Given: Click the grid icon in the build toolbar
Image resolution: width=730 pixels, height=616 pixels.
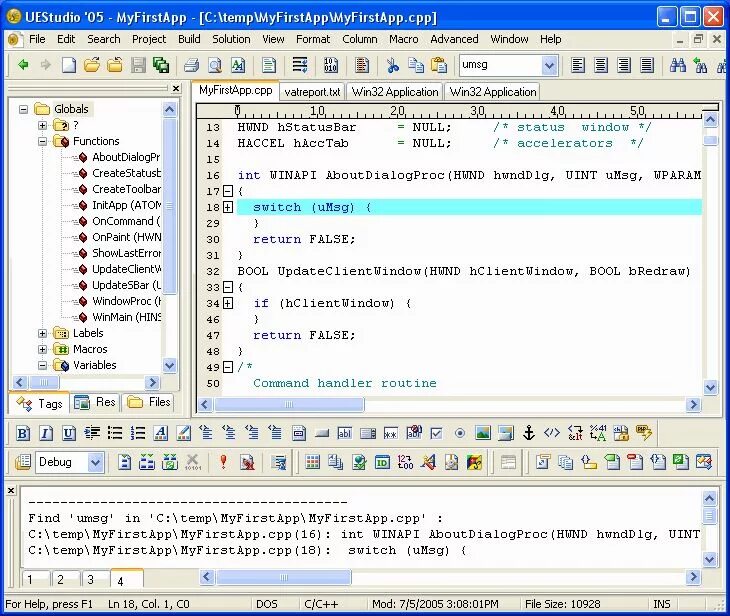Looking at the screenshot, I should (312, 462).
